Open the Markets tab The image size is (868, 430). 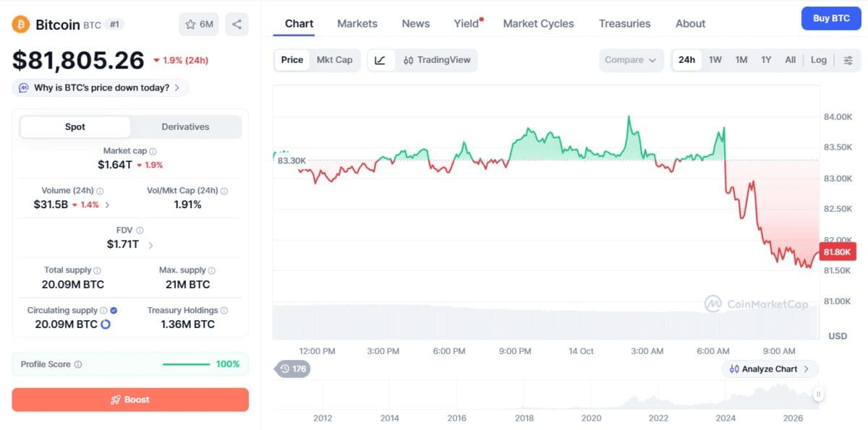tap(357, 24)
